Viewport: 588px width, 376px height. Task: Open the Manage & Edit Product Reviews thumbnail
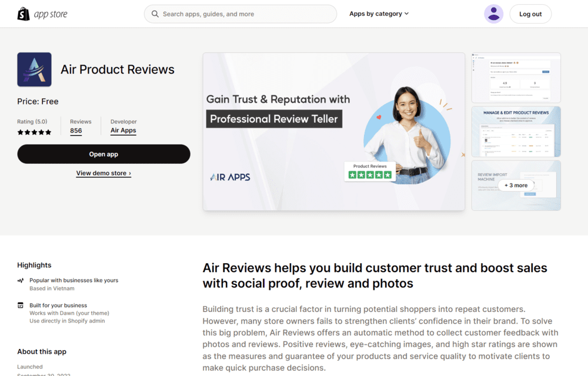[516, 132]
